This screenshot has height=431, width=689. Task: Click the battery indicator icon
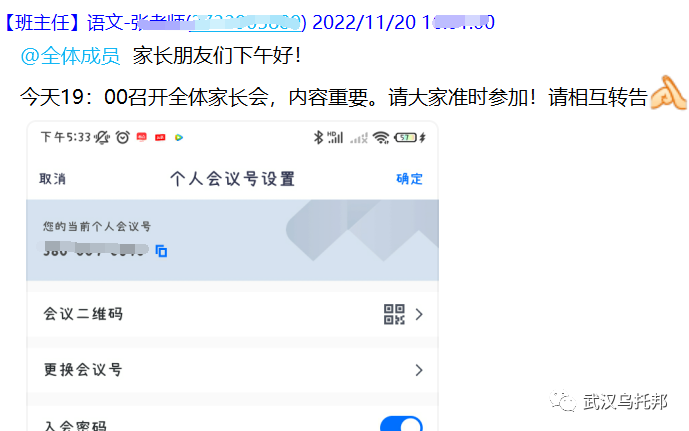tap(406, 138)
